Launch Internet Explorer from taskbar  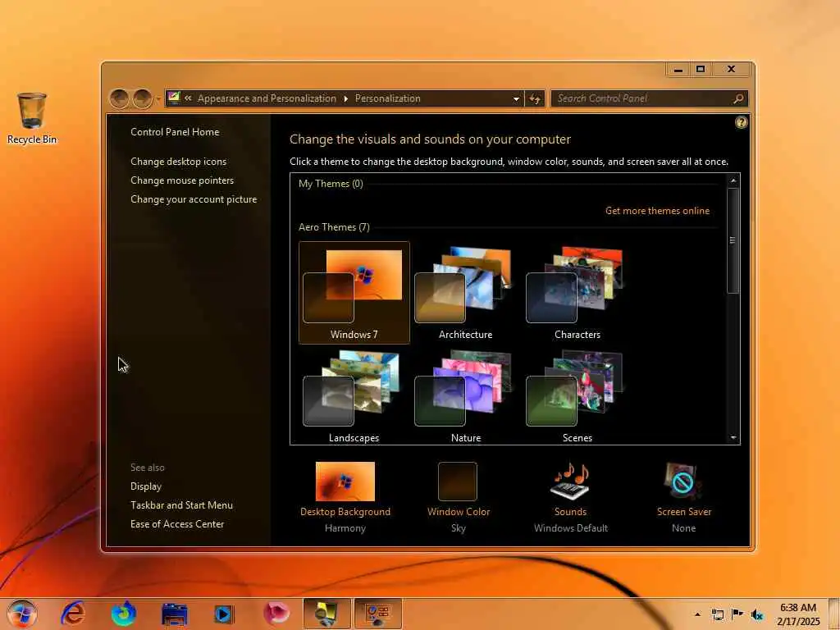tap(73, 614)
